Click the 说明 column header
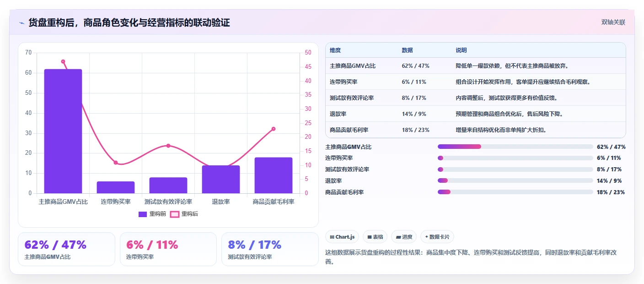The width and height of the screenshot is (644, 284). coord(461,50)
